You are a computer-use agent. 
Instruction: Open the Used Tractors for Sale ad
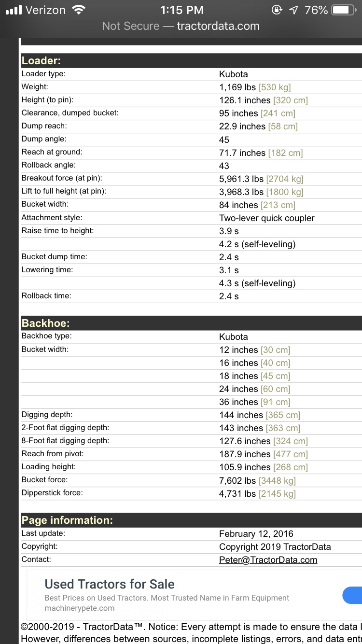coord(110,584)
